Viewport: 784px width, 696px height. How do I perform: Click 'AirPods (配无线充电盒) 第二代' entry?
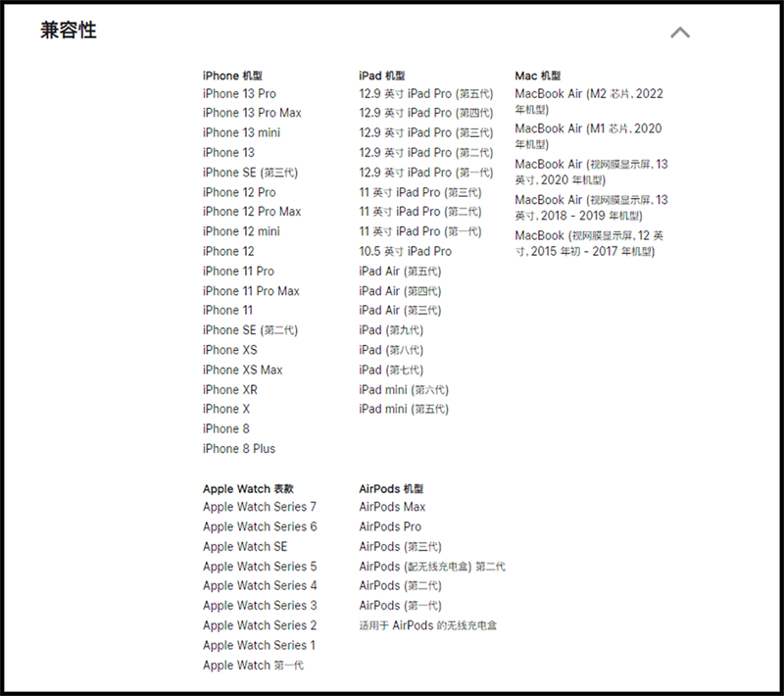click(432, 567)
